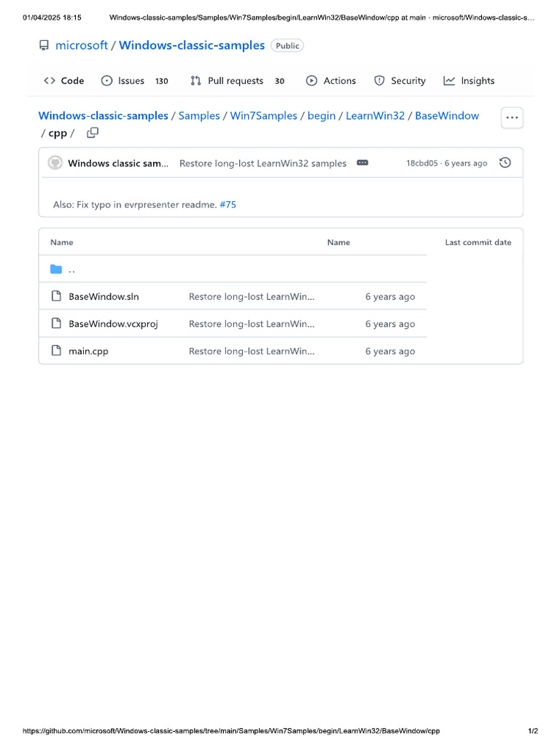Copy the path with the copy icon
Image resolution: width=560 pixels, height=747 pixels.
[93, 133]
